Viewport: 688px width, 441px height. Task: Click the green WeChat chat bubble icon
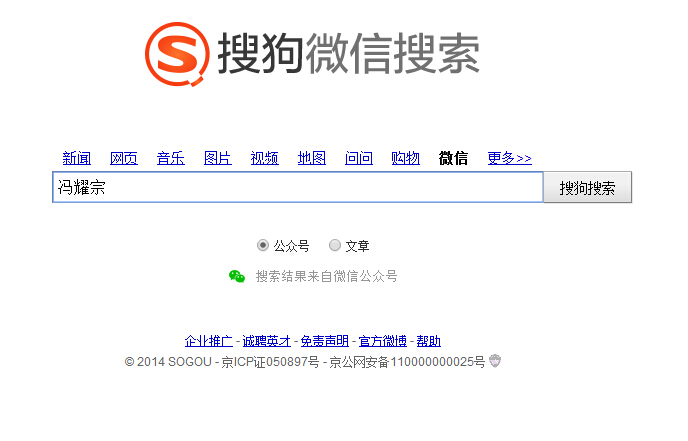(x=237, y=276)
